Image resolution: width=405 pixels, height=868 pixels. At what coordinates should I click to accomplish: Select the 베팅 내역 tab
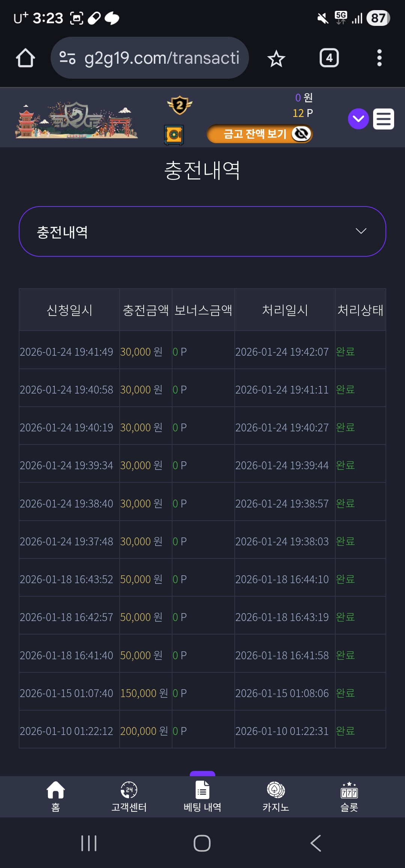(x=202, y=797)
